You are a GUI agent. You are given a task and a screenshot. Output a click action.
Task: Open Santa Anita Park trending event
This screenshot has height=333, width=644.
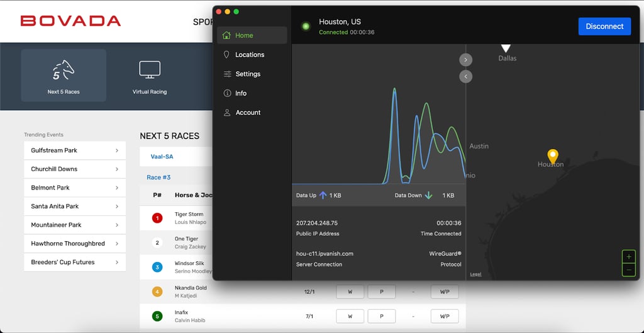pyautogui.click(x=75, y=206)
